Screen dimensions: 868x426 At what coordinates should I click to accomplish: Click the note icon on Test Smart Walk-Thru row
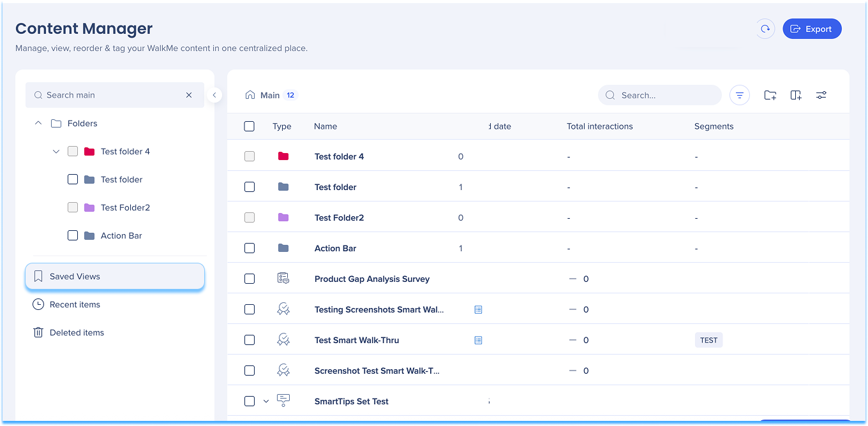[478, 341]
